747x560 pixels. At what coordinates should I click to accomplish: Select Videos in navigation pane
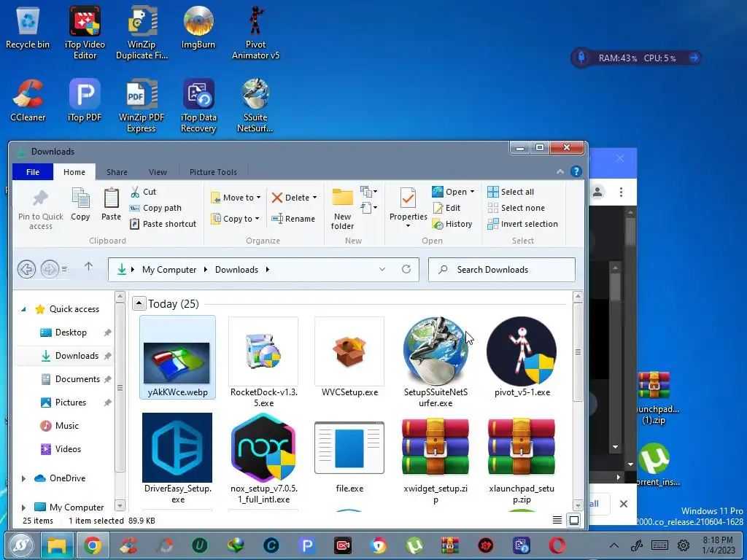pyautogui.click(x=68, y=449)
